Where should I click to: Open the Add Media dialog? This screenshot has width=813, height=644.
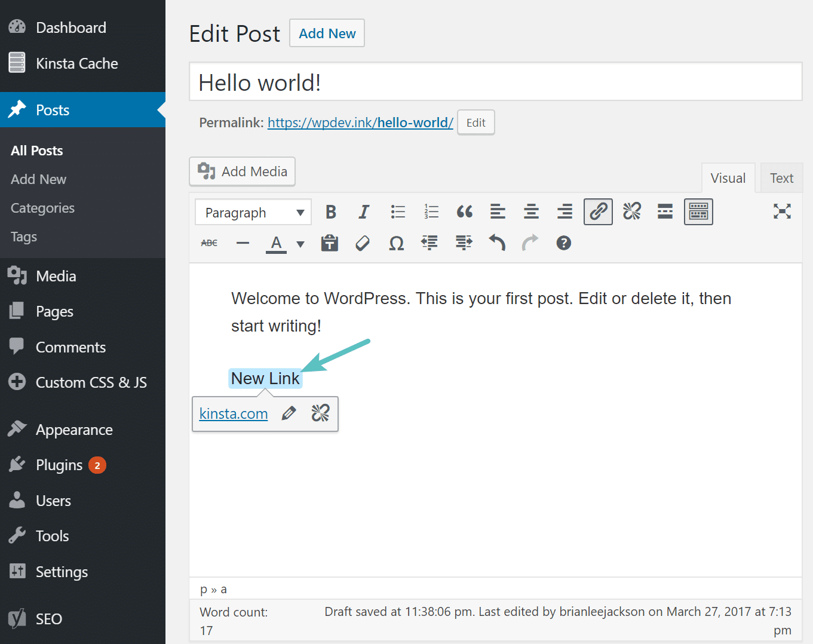tap(242, 171)
